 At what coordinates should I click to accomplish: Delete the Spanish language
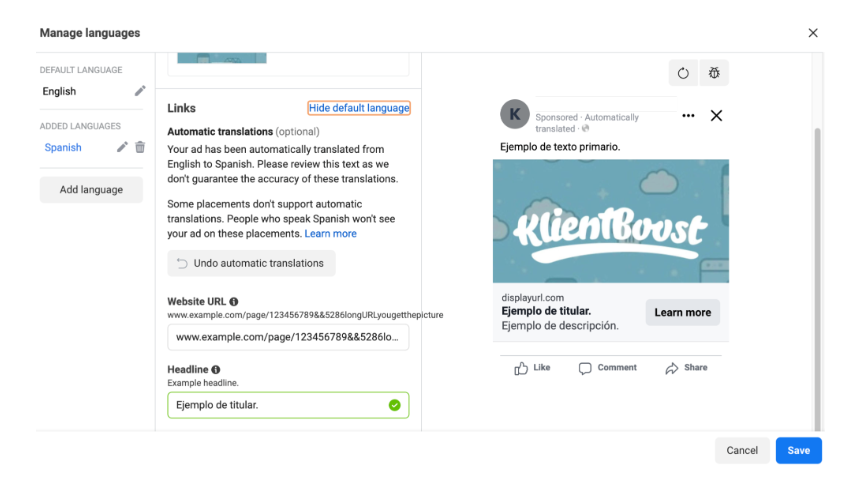click(140, 147)
